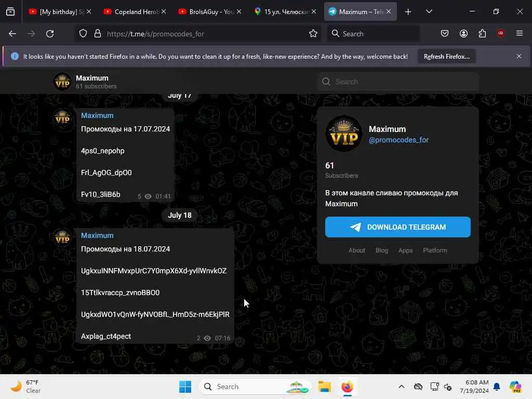
Task: Open the Apps footer link
Action: (x=405, y=250)
